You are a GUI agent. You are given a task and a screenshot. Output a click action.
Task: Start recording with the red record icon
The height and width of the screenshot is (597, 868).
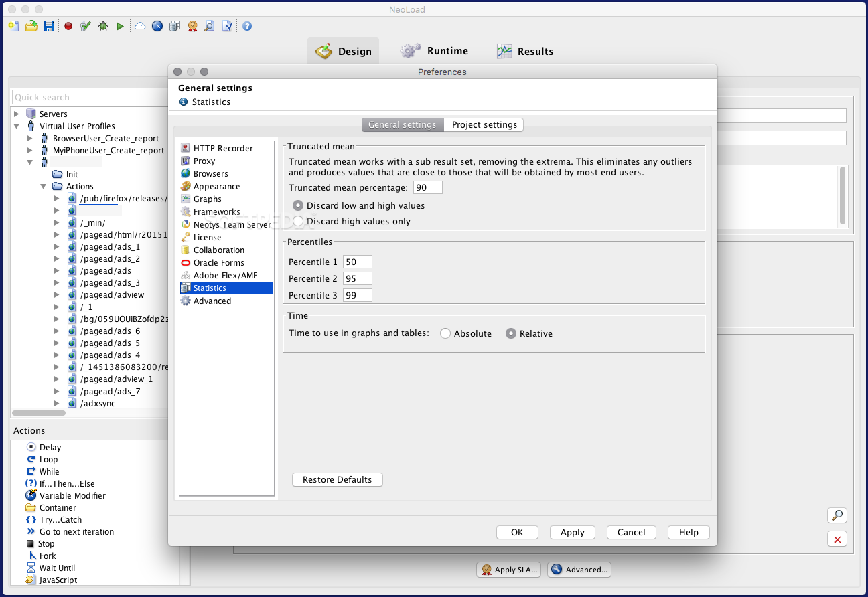pyautogui.click(x=68, y=26)
